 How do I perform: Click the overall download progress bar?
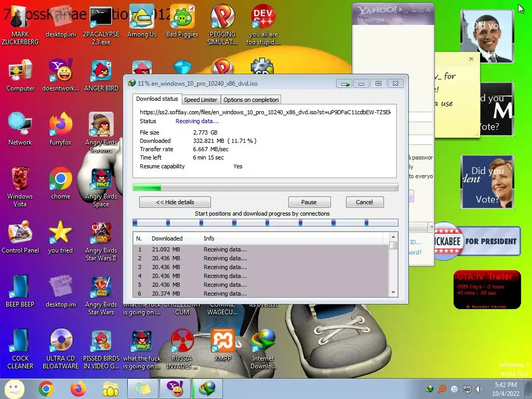pos(265,187)
